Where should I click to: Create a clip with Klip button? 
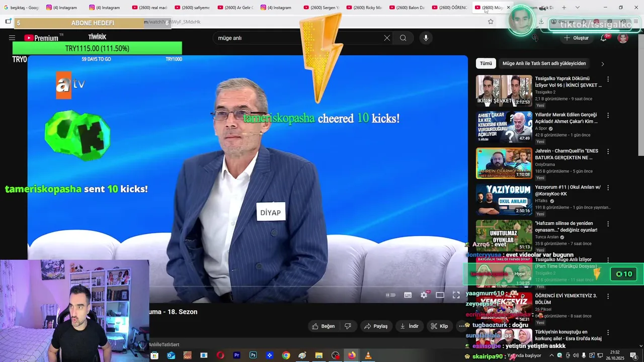(439, 326)
